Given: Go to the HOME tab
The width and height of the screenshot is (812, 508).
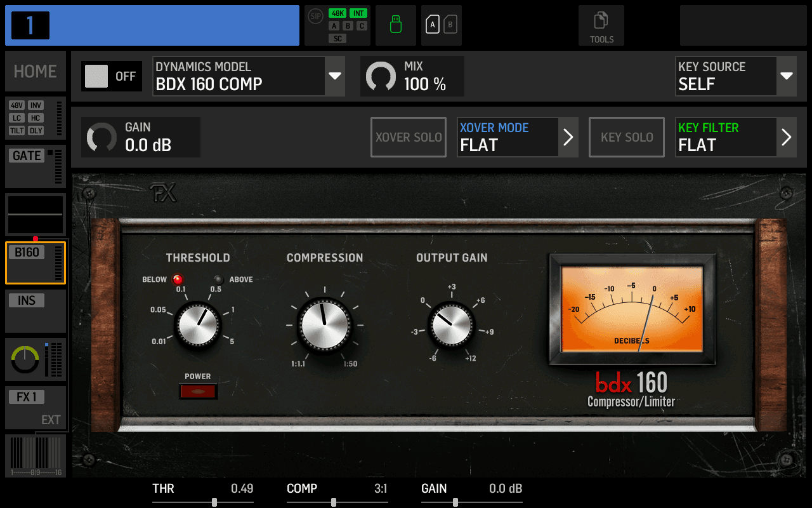Looking at the screenshot, I should [36, 71].
